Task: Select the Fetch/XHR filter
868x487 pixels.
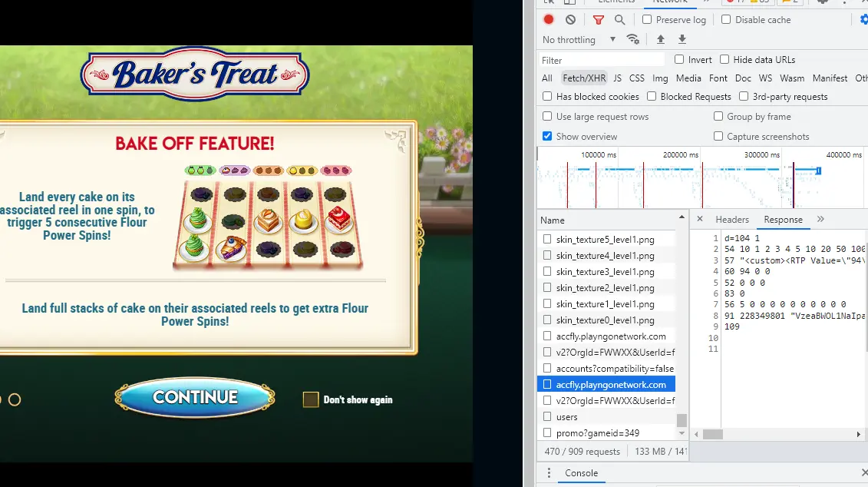Action: [x=584, y=78]
